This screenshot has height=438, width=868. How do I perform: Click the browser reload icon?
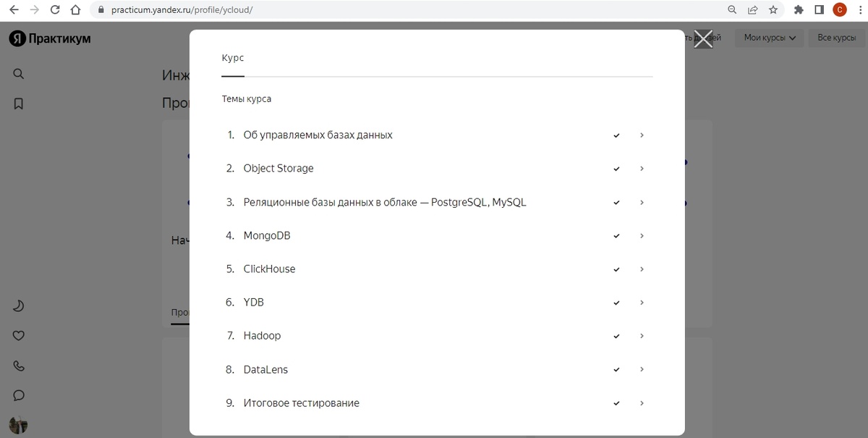pyautogui.click(x=55, y=10)
